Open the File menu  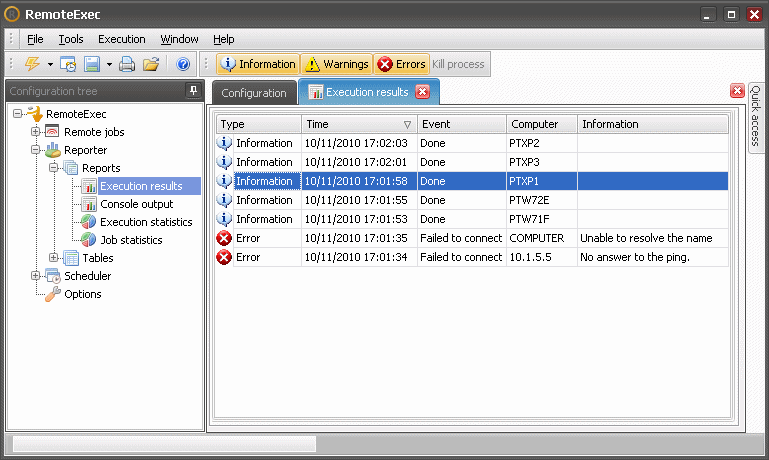(x=35, y=39)
